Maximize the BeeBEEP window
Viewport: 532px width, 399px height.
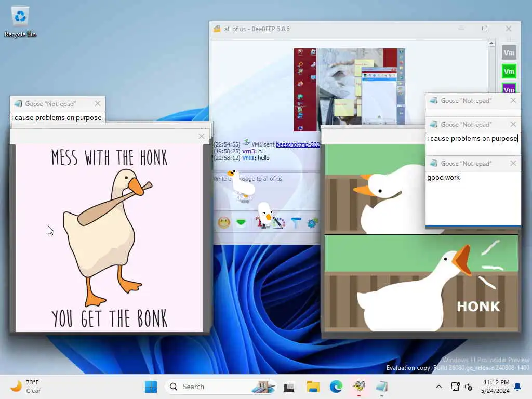[x=485, y=29]
